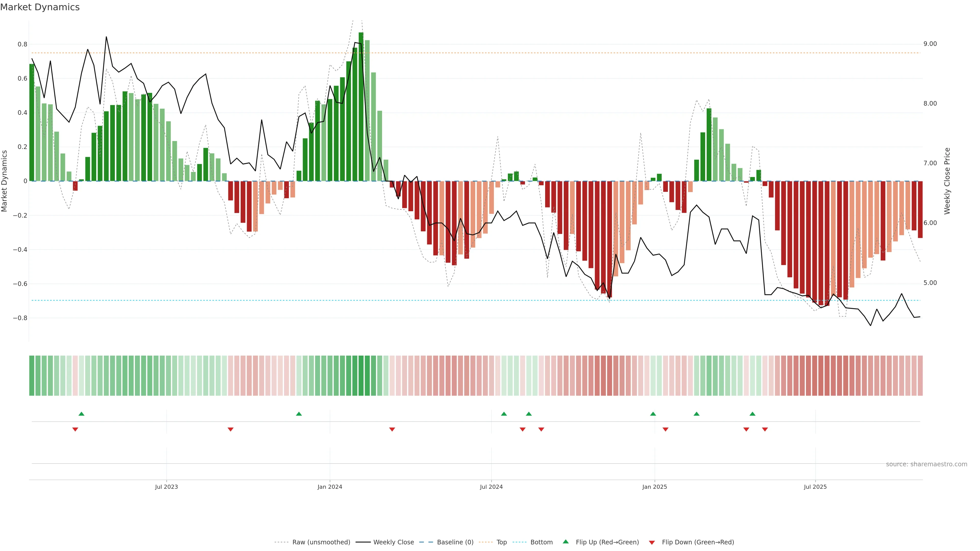
Task: Click the rightmost red flip-down triangle marker
Action: click(x=765, y=429)
